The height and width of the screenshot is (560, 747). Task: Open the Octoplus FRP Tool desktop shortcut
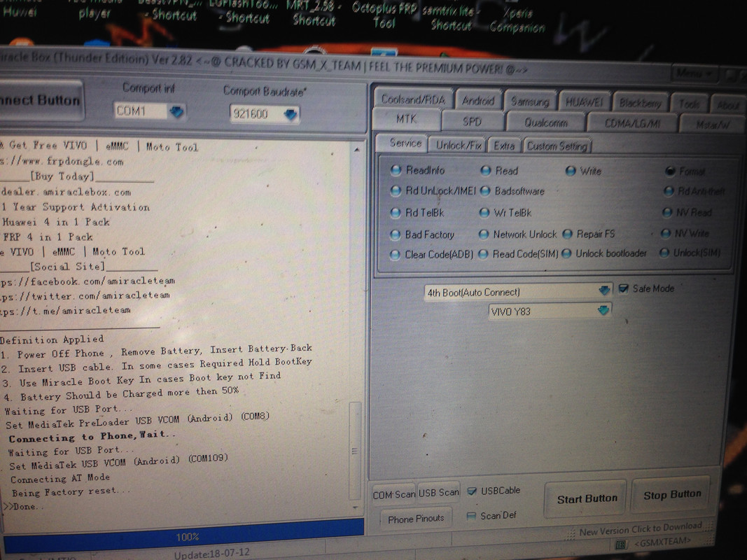384,15
